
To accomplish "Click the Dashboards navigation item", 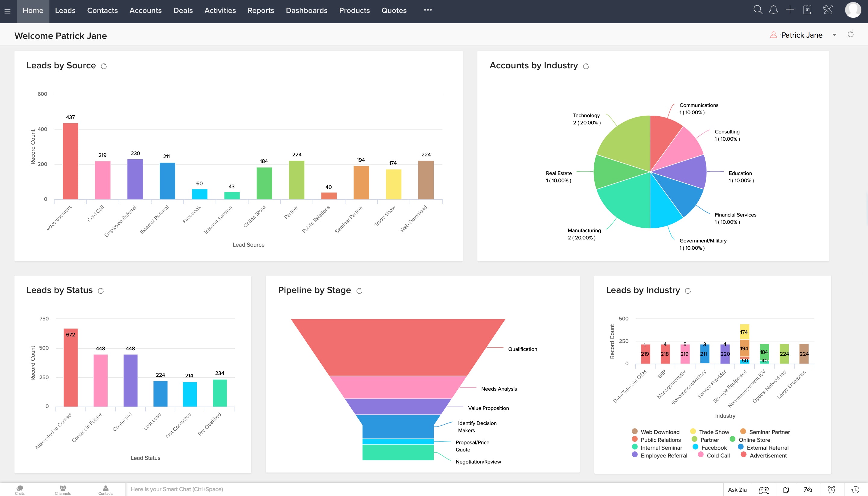I will tap(306, 10).
